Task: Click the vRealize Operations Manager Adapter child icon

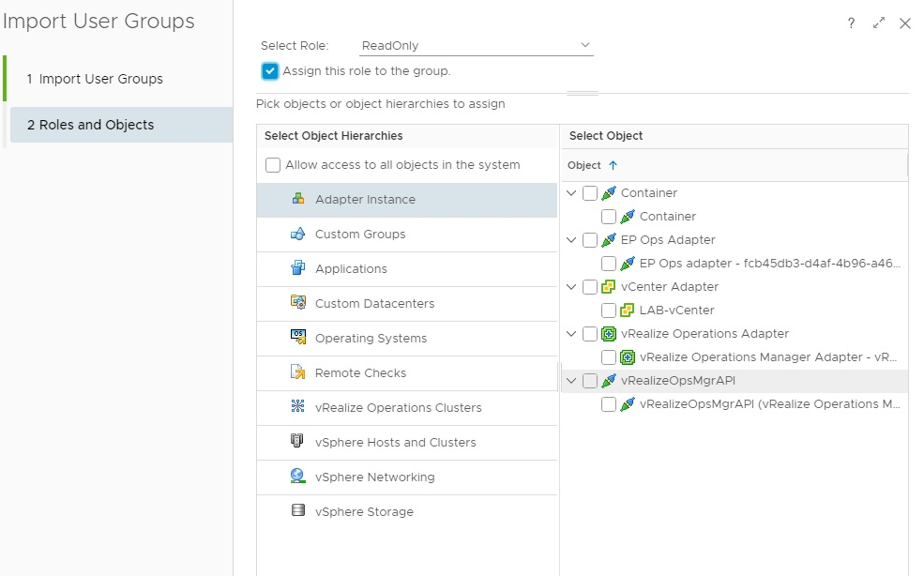Action: [x=628, y=357]
